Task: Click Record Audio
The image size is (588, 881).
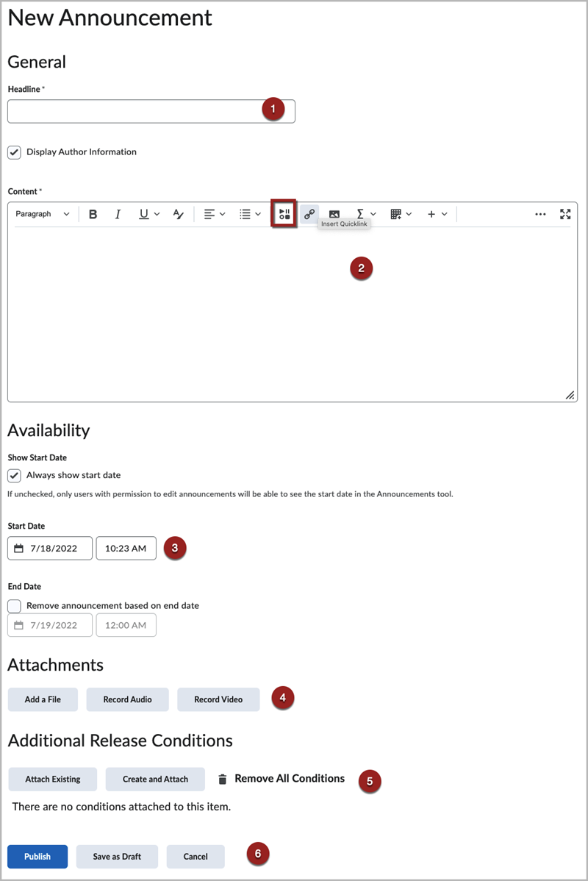Action: [x=127, y=699]
